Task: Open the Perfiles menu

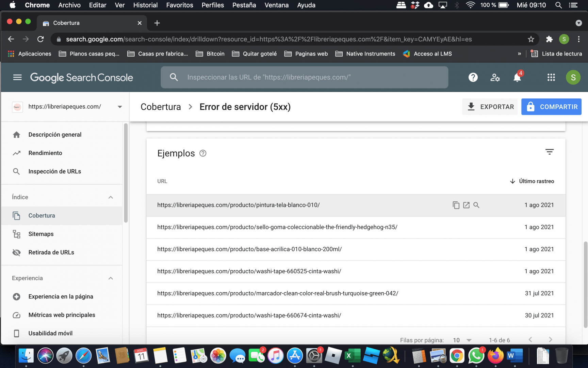Action: coord(213,5)
